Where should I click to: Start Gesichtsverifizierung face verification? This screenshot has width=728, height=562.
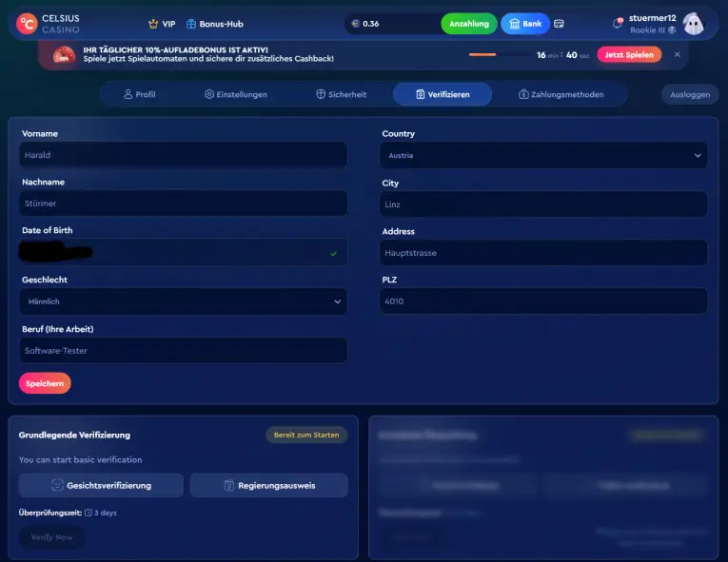pos(101,485)
